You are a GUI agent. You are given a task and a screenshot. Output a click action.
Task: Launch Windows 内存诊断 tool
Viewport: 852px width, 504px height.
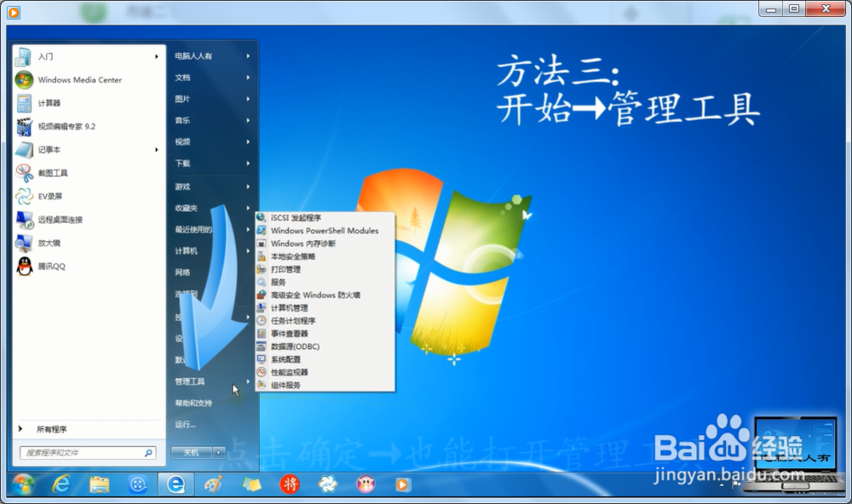(x=325, y=243)
